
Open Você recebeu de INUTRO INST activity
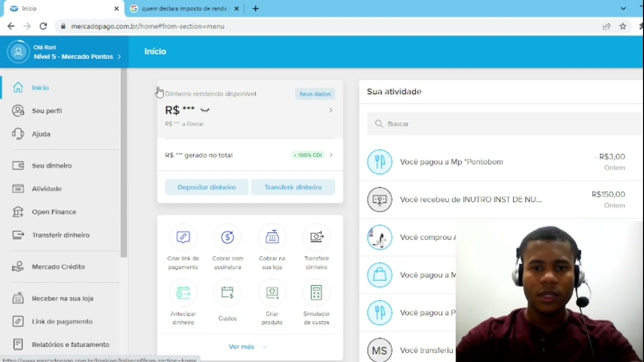(501, 200)
